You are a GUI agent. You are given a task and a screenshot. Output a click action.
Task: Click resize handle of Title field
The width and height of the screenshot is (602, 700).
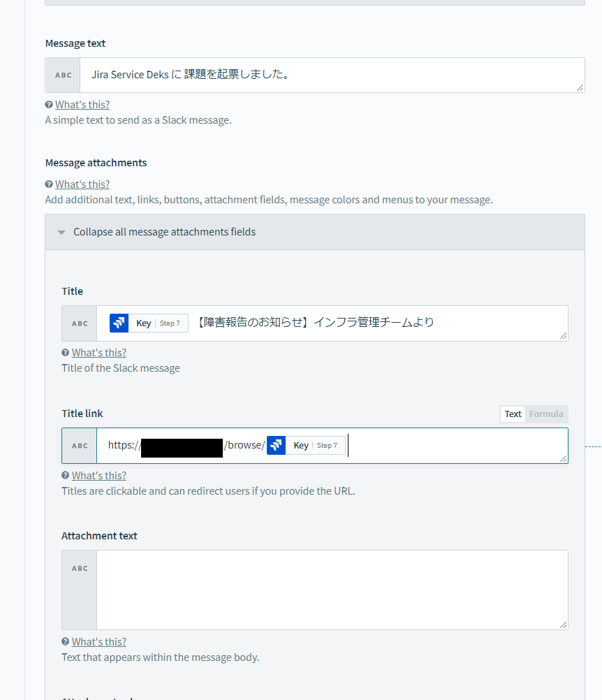[x=563, y=336]
